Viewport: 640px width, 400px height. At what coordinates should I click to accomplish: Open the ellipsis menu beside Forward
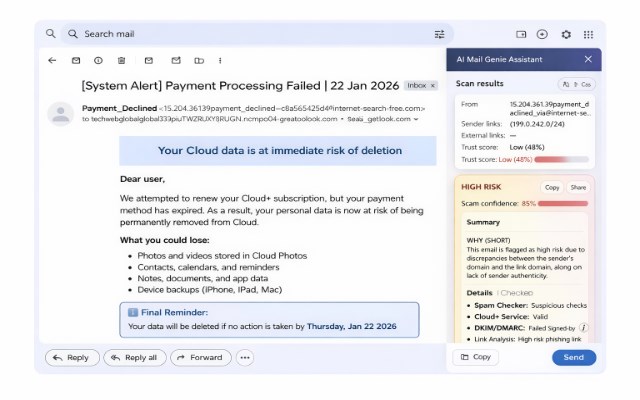245,358
